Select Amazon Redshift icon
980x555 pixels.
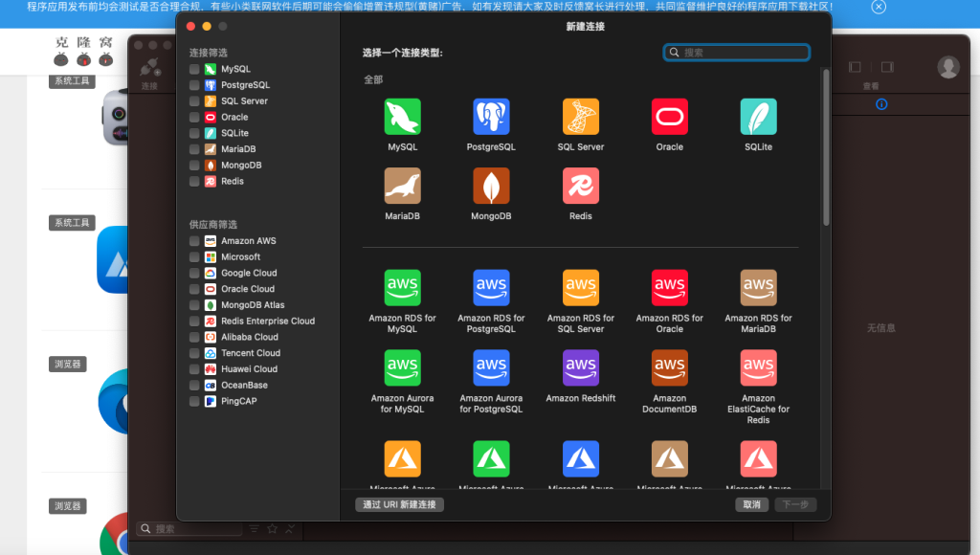(581, 367)
